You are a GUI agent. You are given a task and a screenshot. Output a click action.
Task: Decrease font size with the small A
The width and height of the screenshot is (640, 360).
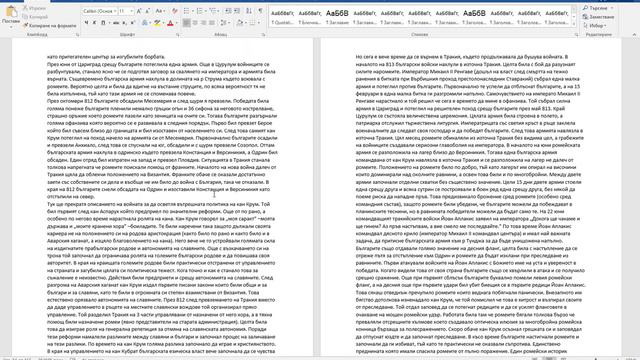click(147, 11)
